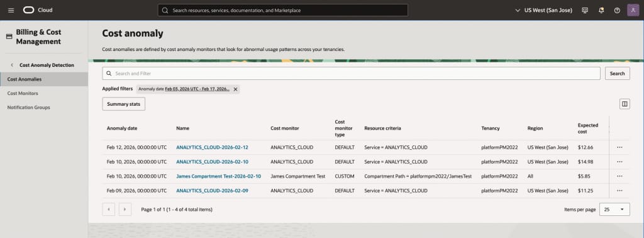The image size is (644, 238).
Task: Go to next page of results
Action: click(x=125, y=209)
